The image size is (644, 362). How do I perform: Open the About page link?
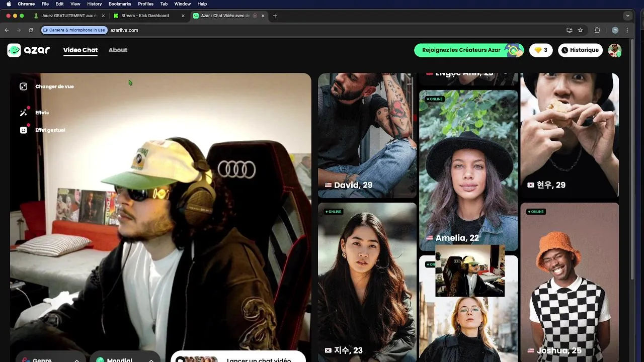point(118,50)
